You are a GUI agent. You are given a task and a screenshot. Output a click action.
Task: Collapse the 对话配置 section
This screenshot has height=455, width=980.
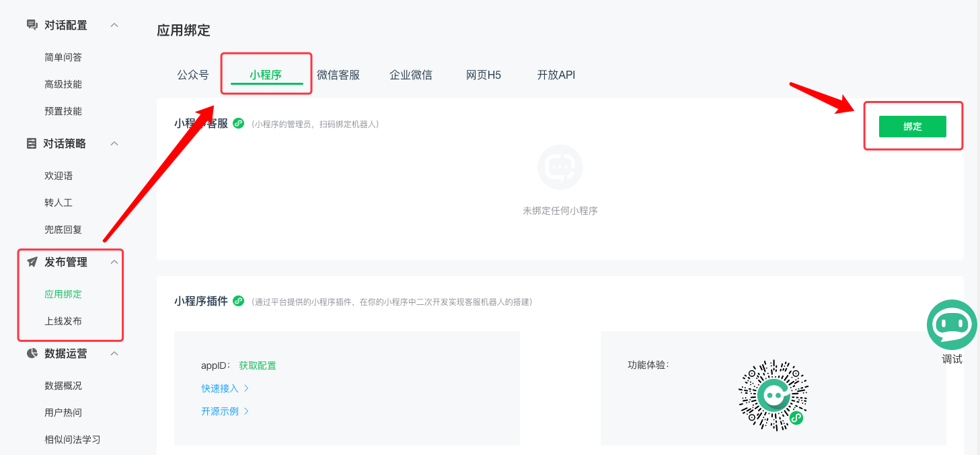pyautogui.click(x=114, y=24)
